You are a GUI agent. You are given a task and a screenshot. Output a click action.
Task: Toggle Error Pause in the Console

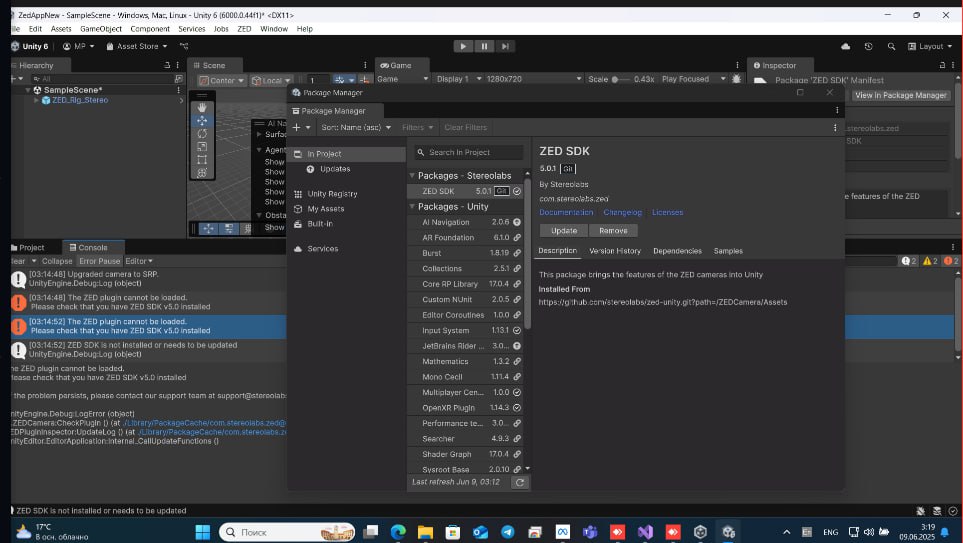(x=99, y=261)
